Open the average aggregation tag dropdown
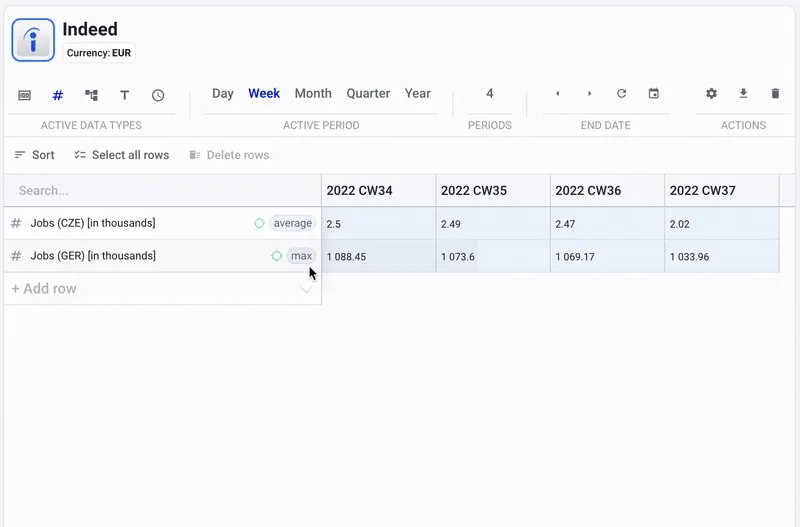Viewport: 800px width, 527px height. [293, 223]
